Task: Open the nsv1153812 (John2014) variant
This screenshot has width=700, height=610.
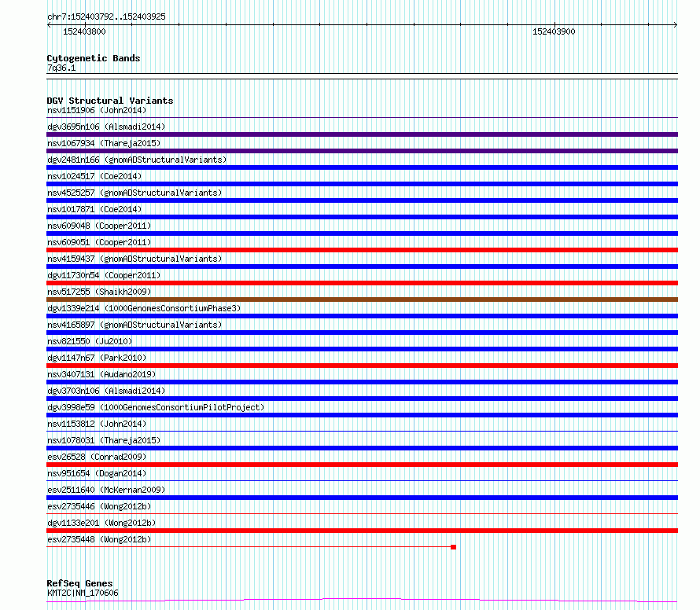Action: tap(97, 424)
